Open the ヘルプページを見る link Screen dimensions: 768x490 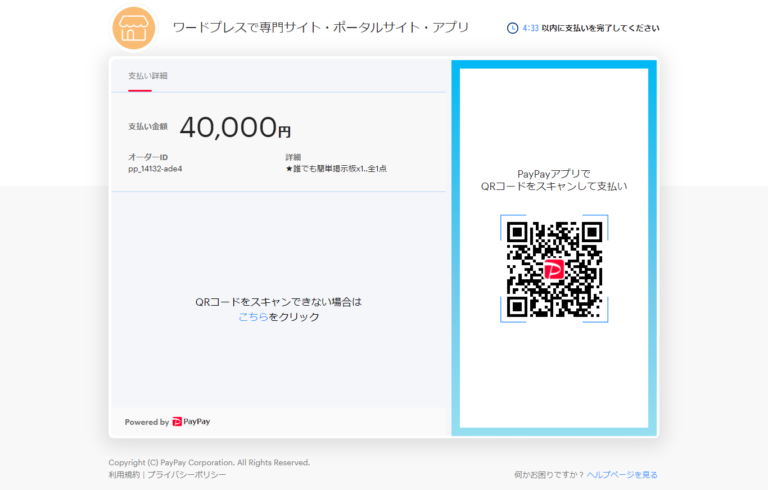coord(622,474)
